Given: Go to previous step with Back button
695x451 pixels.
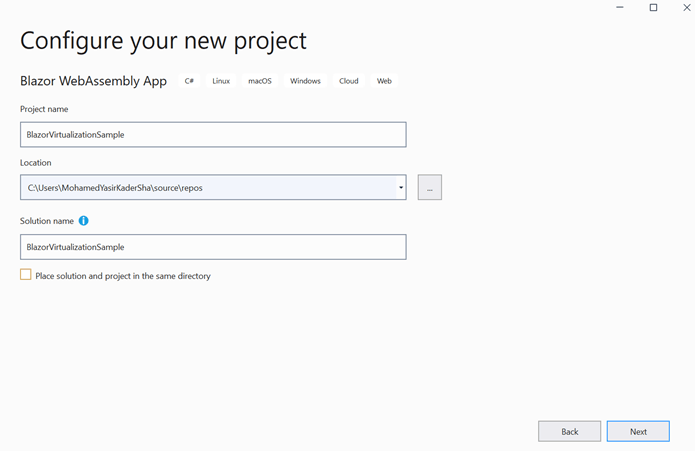Looking at the screenshot, I should pos(569,431).
